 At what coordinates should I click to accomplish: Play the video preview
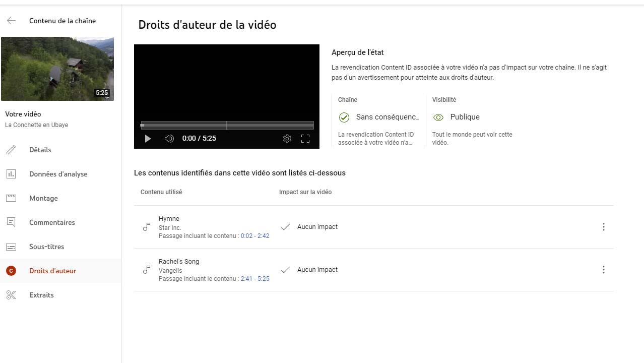[148, 139]
